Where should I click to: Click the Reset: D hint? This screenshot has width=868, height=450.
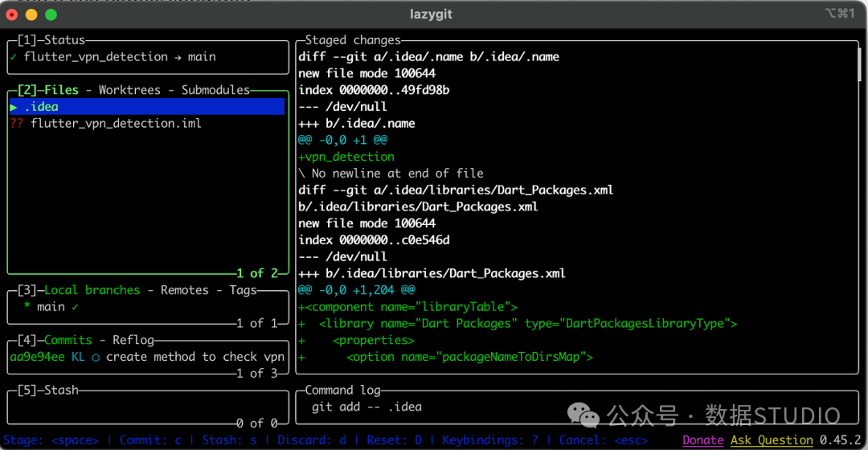click(394, 440)
